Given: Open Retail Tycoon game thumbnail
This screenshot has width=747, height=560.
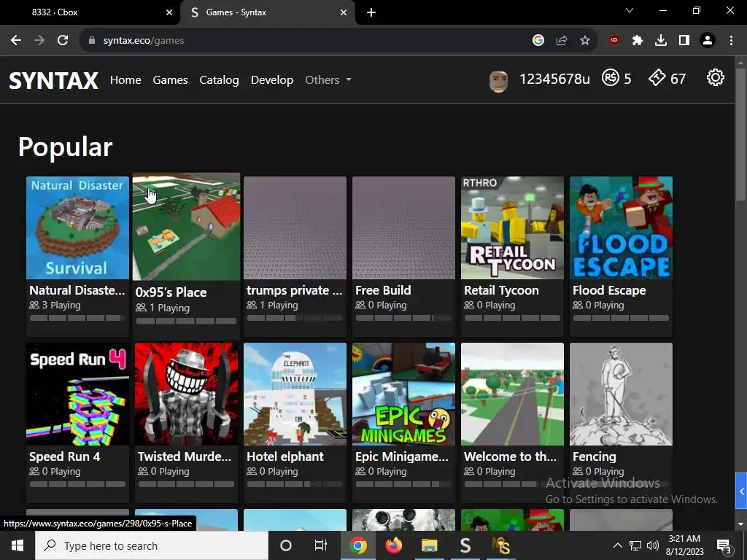Looking at the screenshot, I should tap(512, 227).
